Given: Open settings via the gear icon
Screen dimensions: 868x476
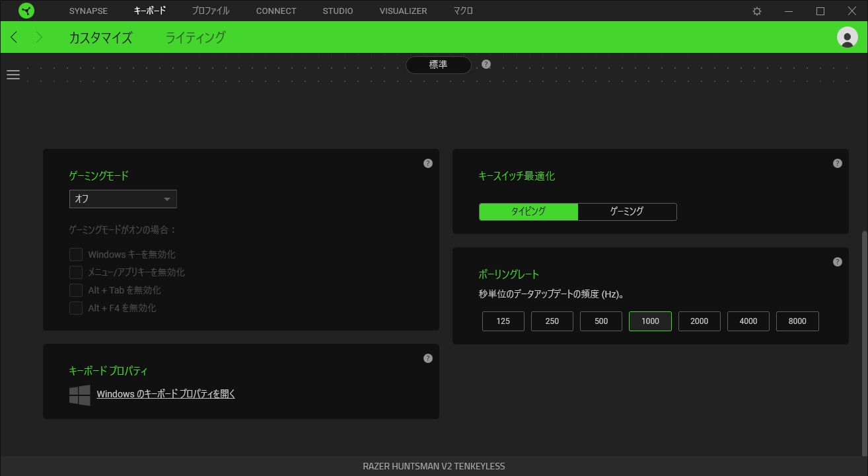Looking at the screenshot, I should click(757, 11).
